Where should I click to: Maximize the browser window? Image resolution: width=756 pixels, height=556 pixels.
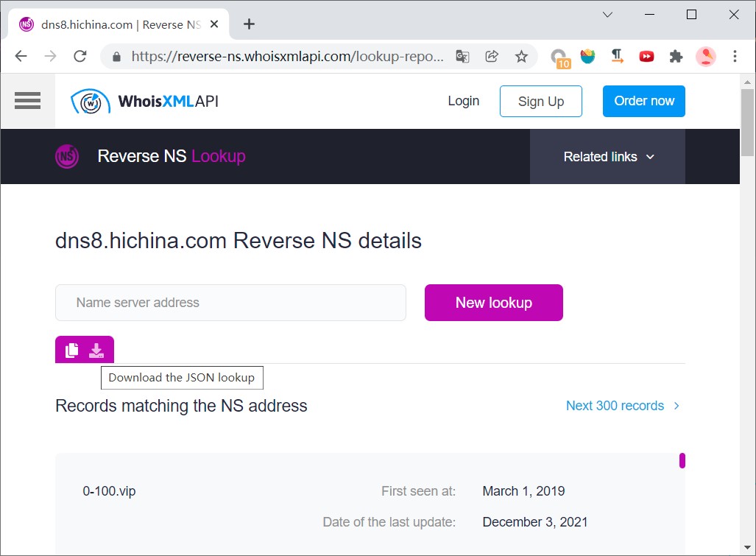[x=691, y=15]
